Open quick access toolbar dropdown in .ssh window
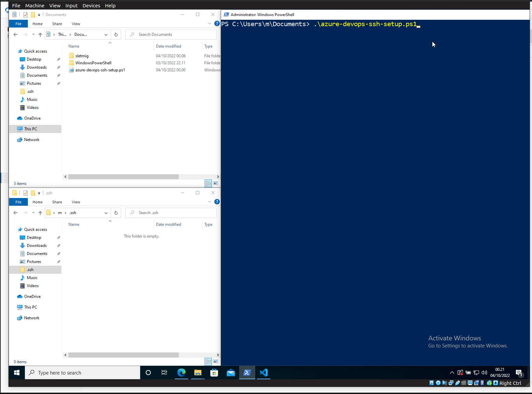Screen dimensions: 532x394 pos(39,193)
